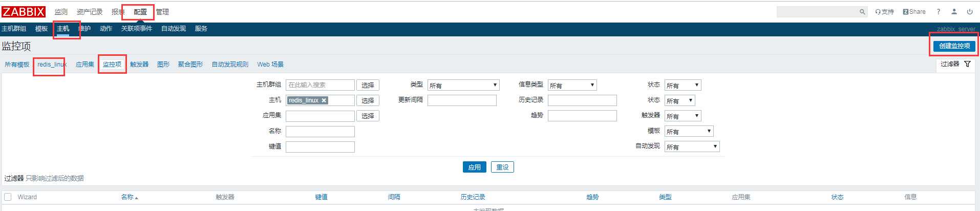980x211 pixels.
Task: Click 选择 next to 主机 field
Action: click(x=368, y=100)
